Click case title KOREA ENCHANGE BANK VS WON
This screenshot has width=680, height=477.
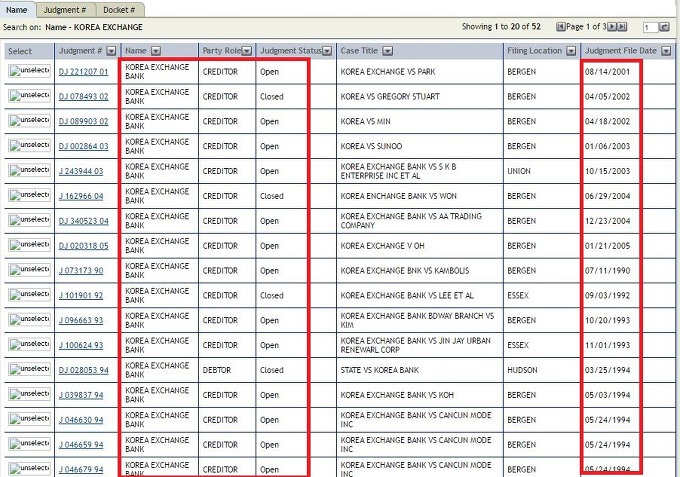coord(399,196)
